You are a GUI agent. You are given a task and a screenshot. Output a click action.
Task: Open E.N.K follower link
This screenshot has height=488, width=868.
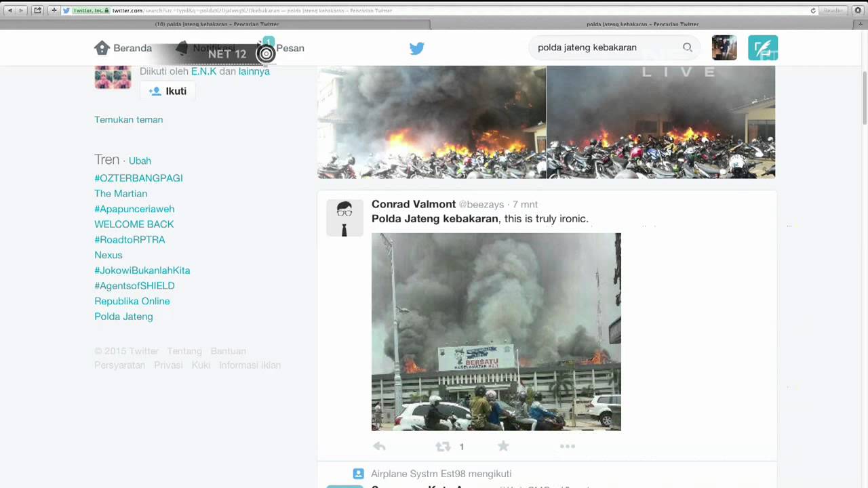(203, 71)
